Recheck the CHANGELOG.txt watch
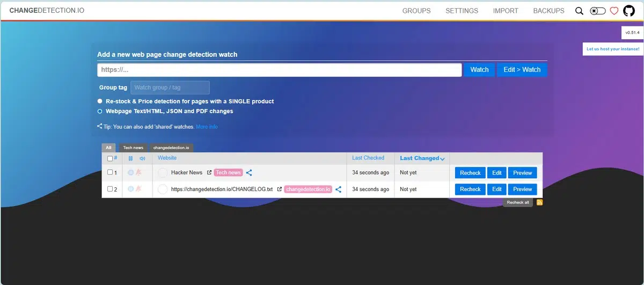This screenshot has height=285, width=644. pyautogui.click(x=470, y=189)
